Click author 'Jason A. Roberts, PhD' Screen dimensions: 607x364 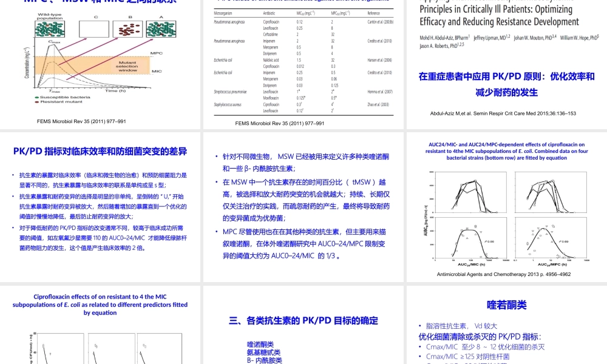tap(441, 45)
